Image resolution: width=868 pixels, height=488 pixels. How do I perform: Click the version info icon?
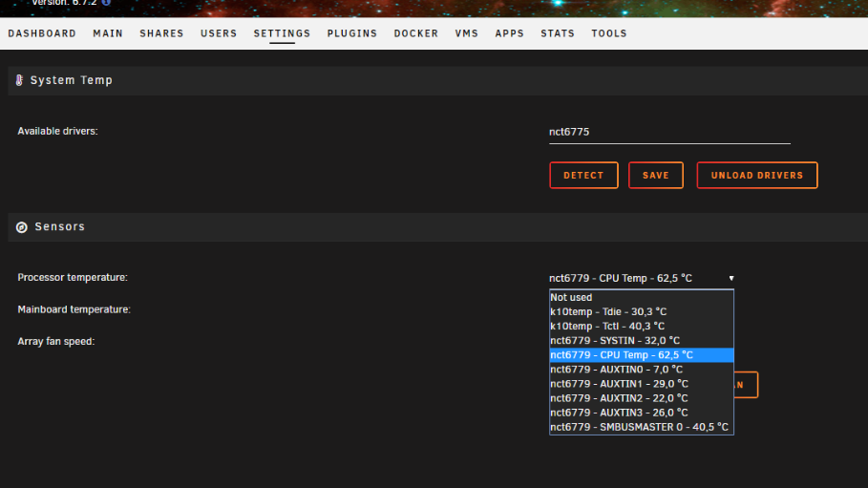point(106,2)
